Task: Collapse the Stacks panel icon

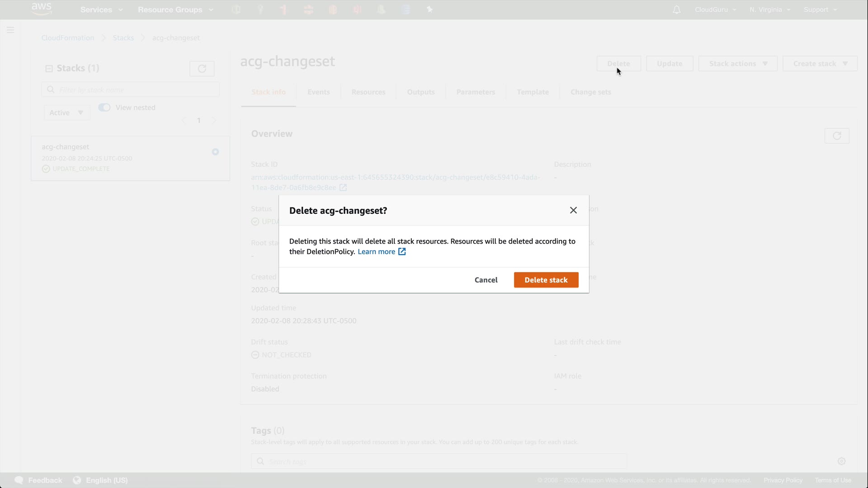Action: (x=49, y=69)
